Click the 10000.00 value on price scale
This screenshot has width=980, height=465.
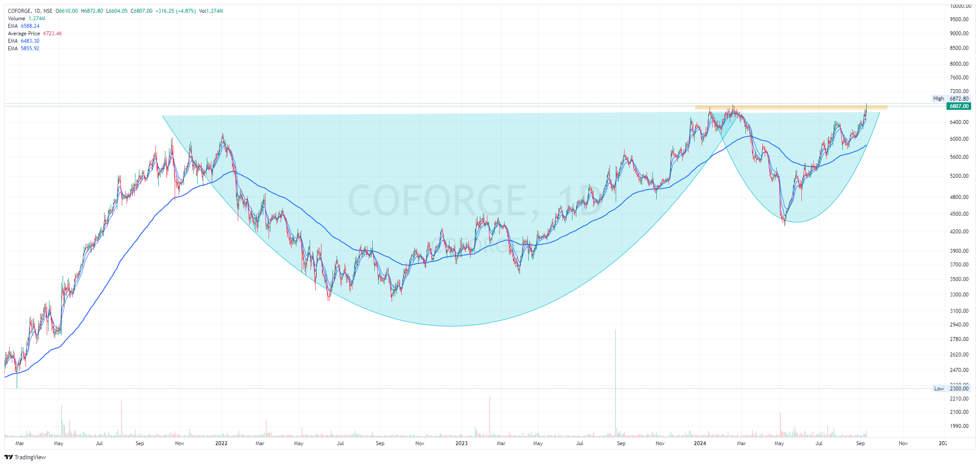962,7
